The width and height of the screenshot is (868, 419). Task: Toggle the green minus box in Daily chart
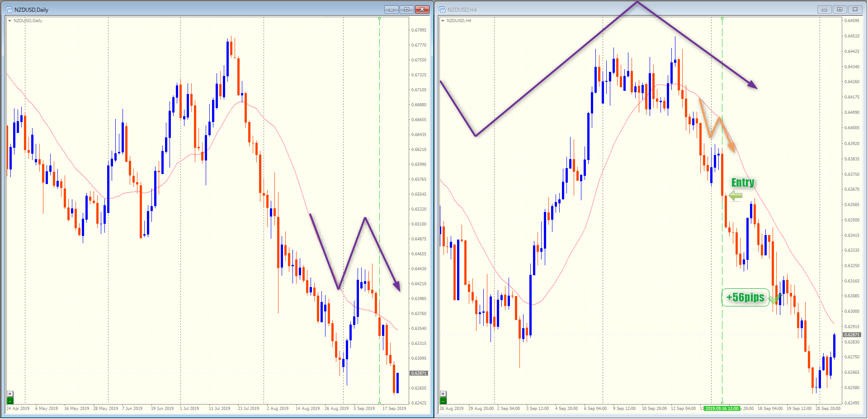(x=10, y=400)
